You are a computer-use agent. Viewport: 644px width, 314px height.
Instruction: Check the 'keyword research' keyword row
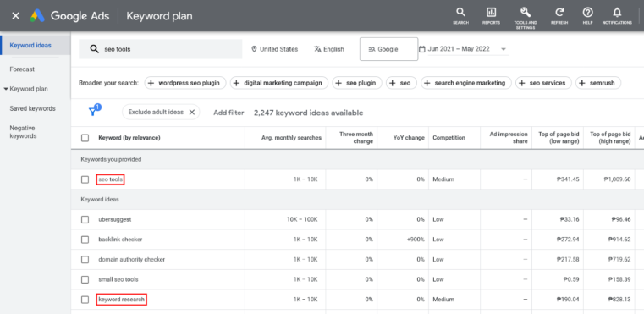click(85, 300)
